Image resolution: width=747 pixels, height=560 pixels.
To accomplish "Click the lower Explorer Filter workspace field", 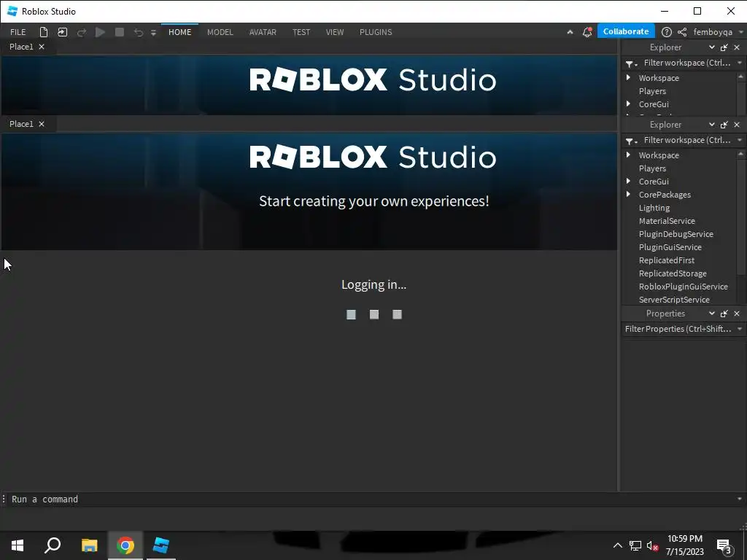I will [x=687, y=140].
